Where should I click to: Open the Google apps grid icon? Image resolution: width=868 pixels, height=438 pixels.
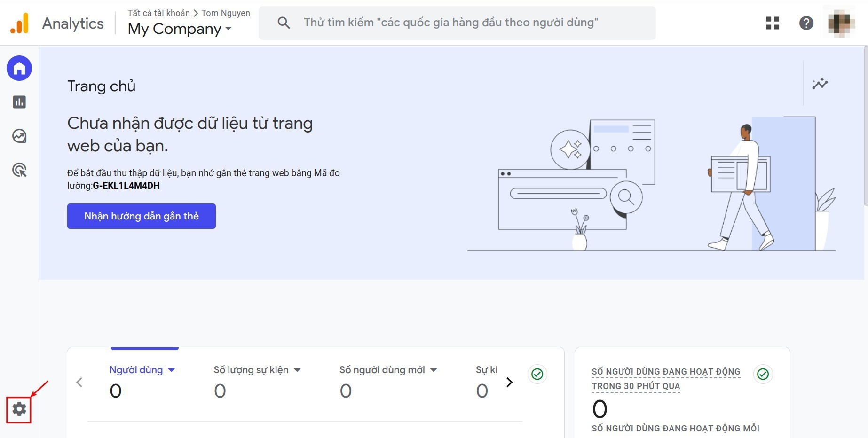coord(773,23)
